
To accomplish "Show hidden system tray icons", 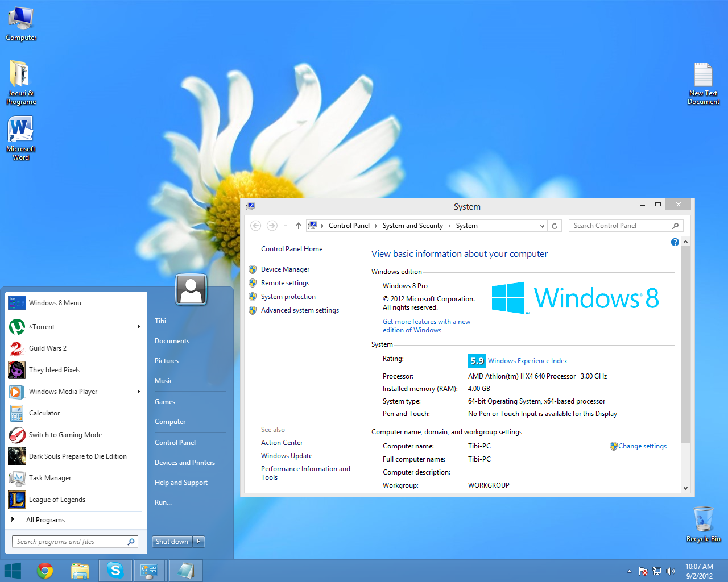I will (629, 571).
